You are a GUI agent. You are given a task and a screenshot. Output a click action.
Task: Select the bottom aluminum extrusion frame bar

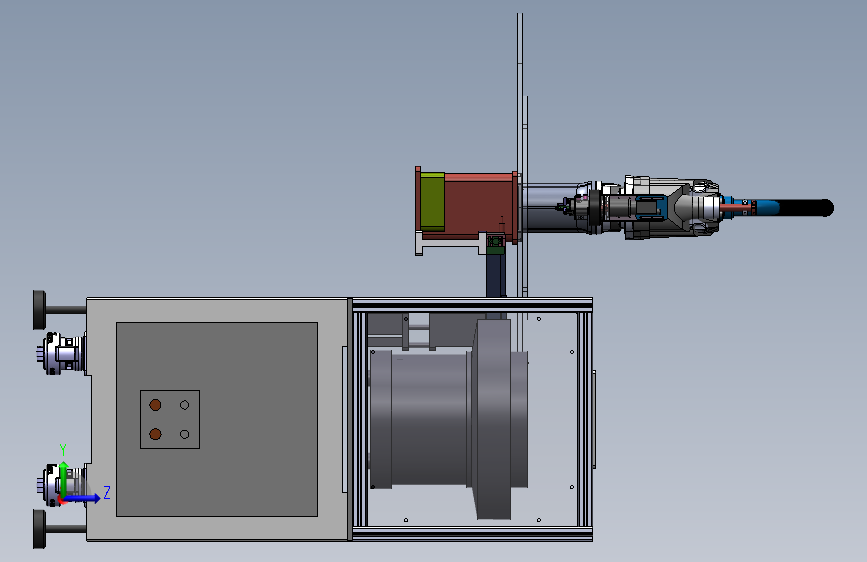(472, 534)
